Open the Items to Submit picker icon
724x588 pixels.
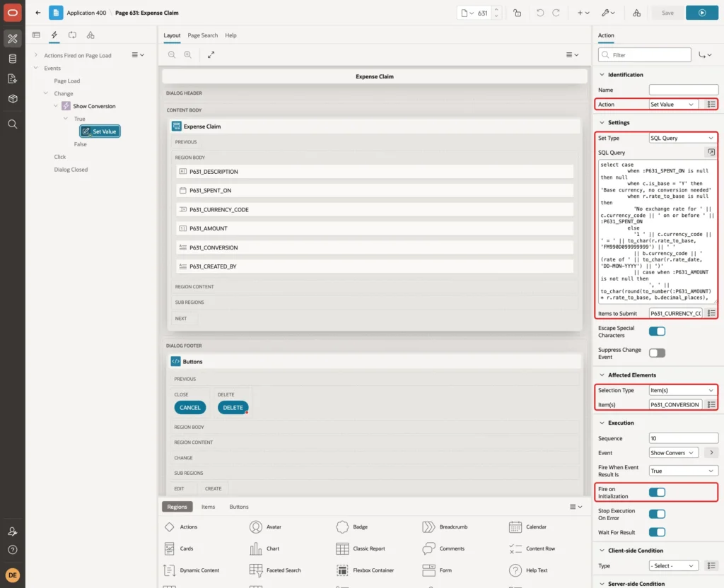[711, 313]
